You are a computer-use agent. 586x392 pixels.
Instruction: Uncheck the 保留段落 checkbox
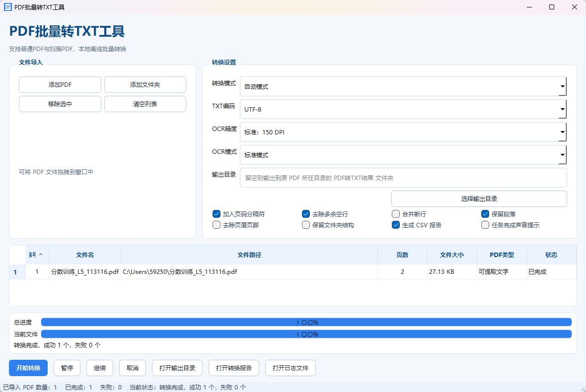485,214
